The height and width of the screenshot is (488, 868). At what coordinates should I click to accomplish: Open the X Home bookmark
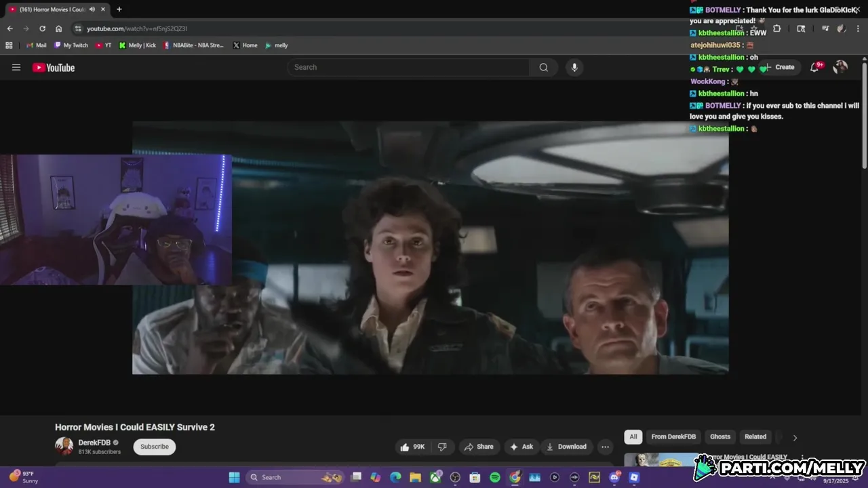pos(245,45)
